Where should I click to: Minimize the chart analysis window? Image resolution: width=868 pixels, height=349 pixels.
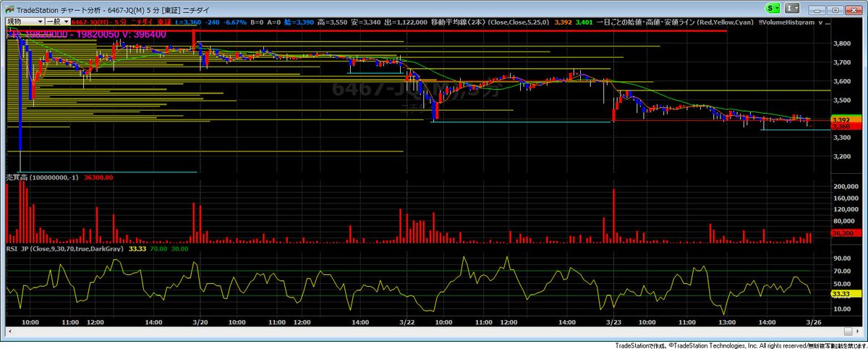(x=817, y=9)
